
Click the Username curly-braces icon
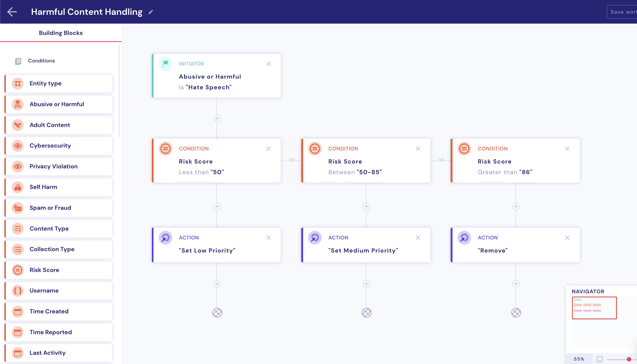point(17,290)
